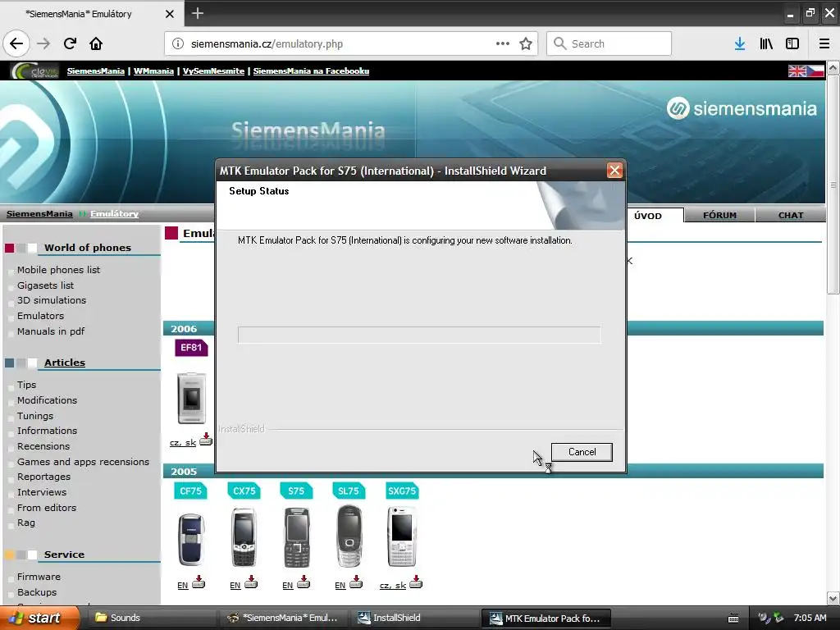Click the browser Search field
840x630 pixels.
(609, 43)
